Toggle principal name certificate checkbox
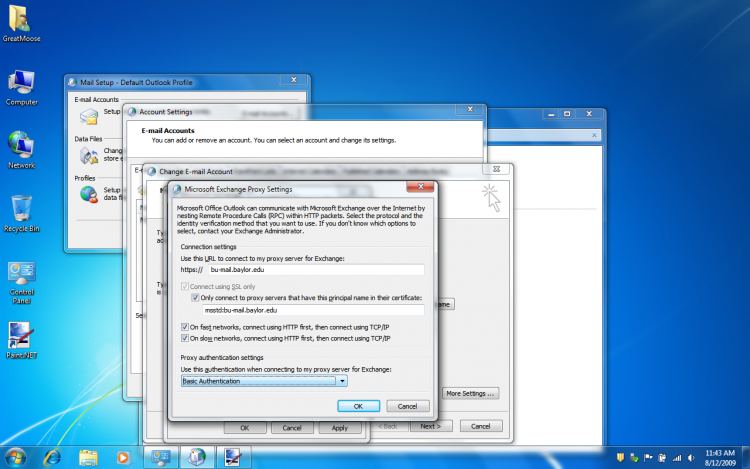 195,297
